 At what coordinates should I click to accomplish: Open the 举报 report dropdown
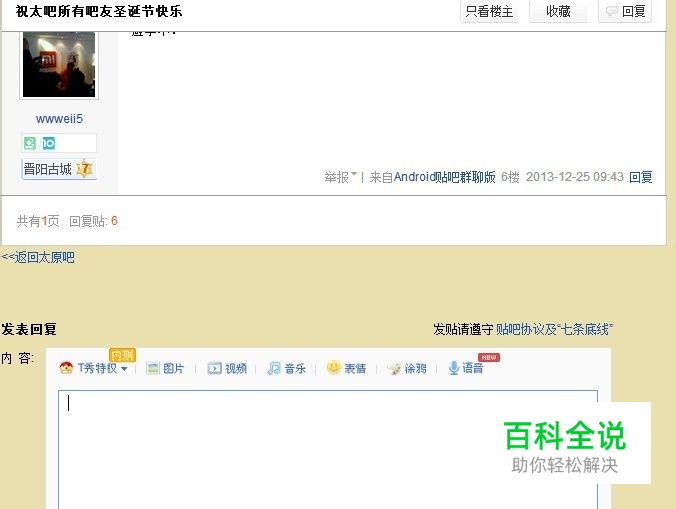tap(341, 177)
